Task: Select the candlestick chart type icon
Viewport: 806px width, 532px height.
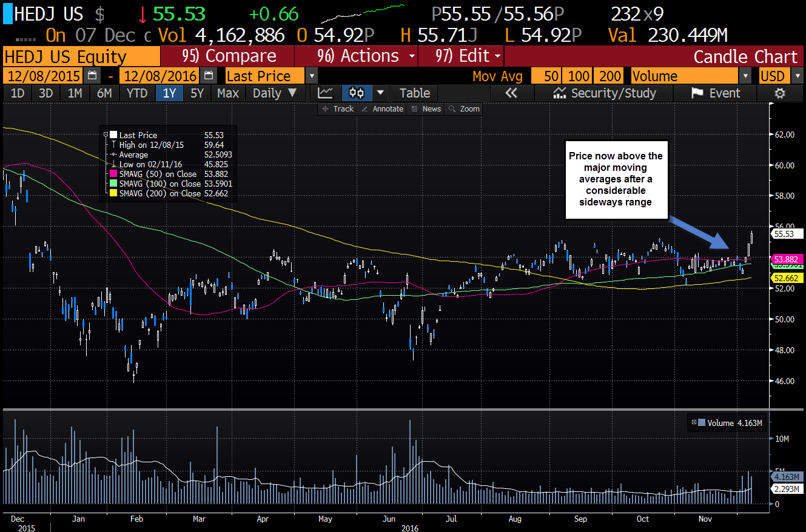Action: pyautogui.click(x=357, y=93)
